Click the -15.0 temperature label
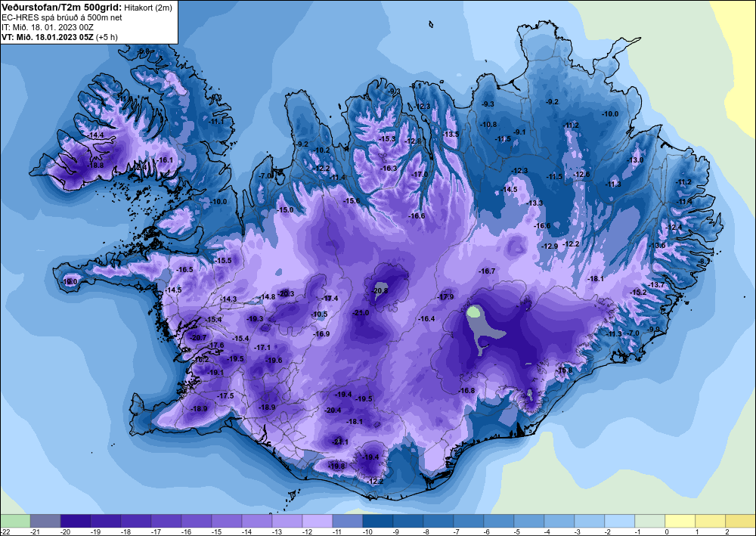 point(285,210)
